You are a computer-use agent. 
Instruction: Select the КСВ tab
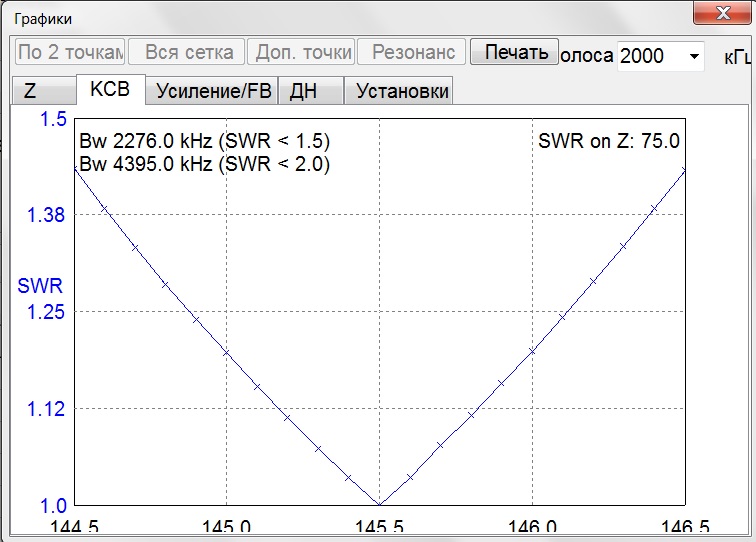(x=110, y=90)
